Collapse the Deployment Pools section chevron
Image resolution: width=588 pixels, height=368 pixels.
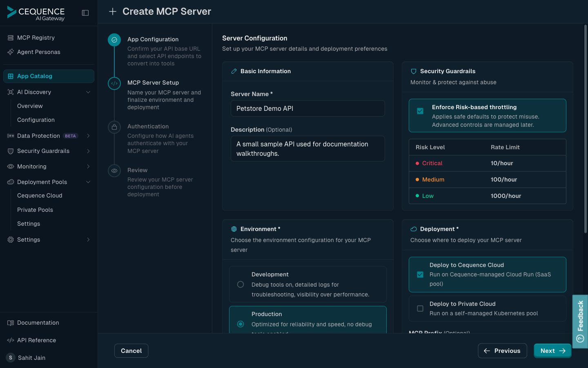88,182
